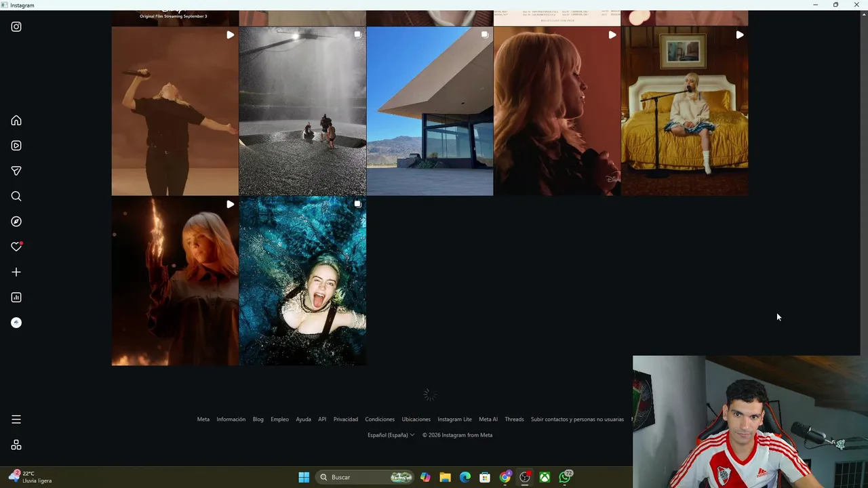Open direct Messages paper plane icon
This screenshot has height=488, width=868.
16,171
